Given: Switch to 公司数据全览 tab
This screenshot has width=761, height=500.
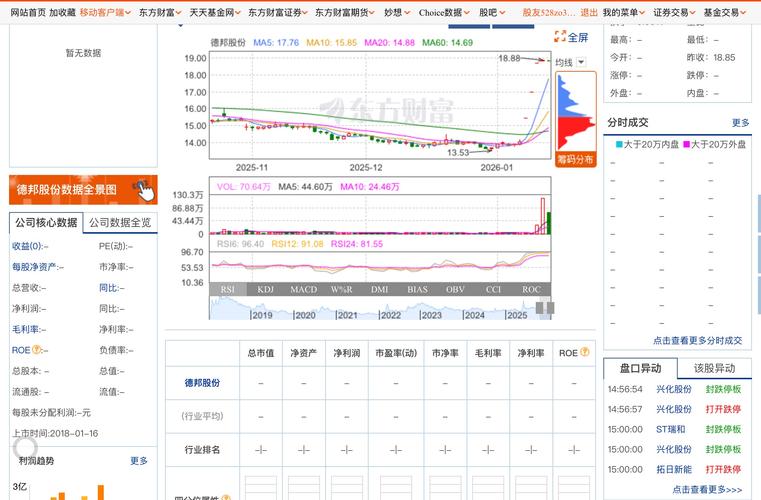Looking at the screenshot, I should (120, 223).
